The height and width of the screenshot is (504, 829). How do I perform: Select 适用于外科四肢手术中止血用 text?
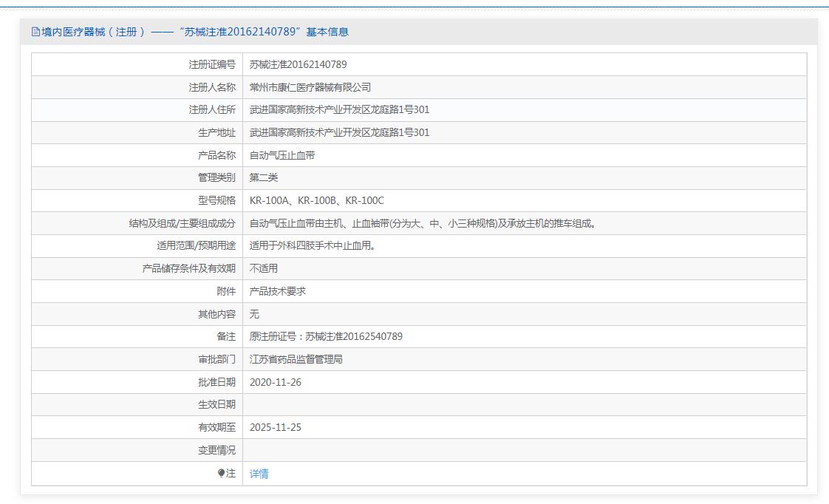click(x=312, y=245)
